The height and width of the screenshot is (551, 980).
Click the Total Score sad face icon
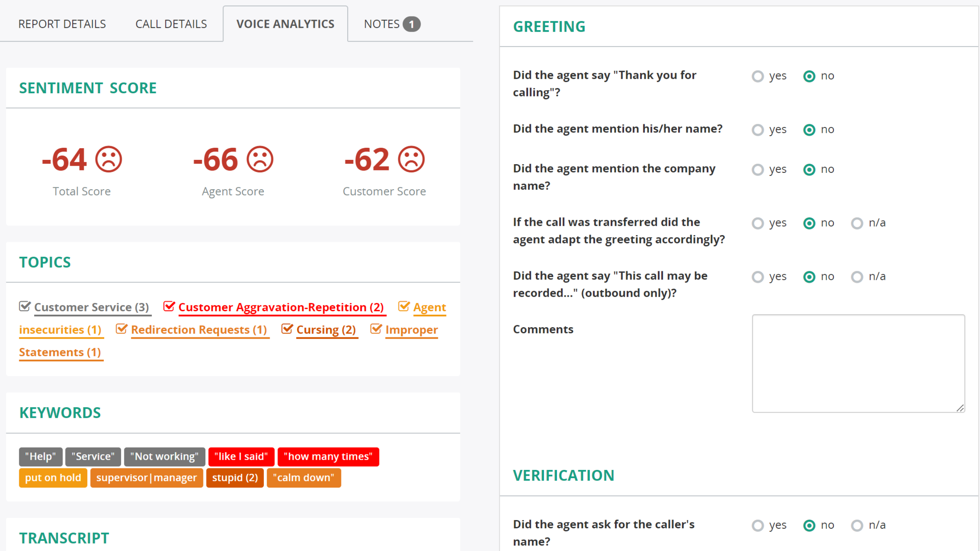pyautogui.click(x=109, y=159)
